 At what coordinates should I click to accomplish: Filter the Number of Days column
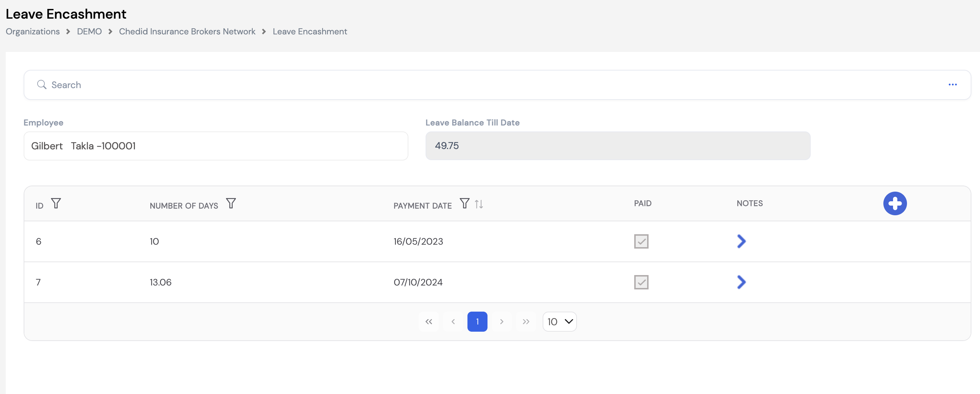pyautogui.click(x=231, y=203)
